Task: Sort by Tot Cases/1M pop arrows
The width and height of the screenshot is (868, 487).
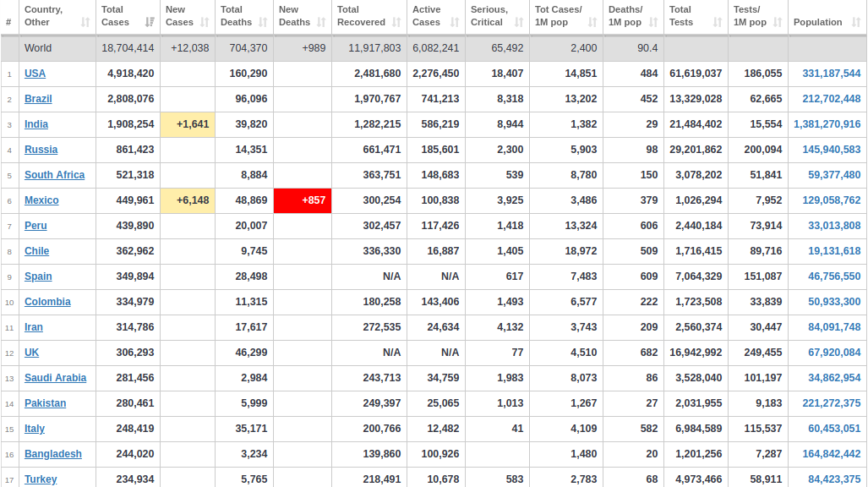Action: pos(592,22)
